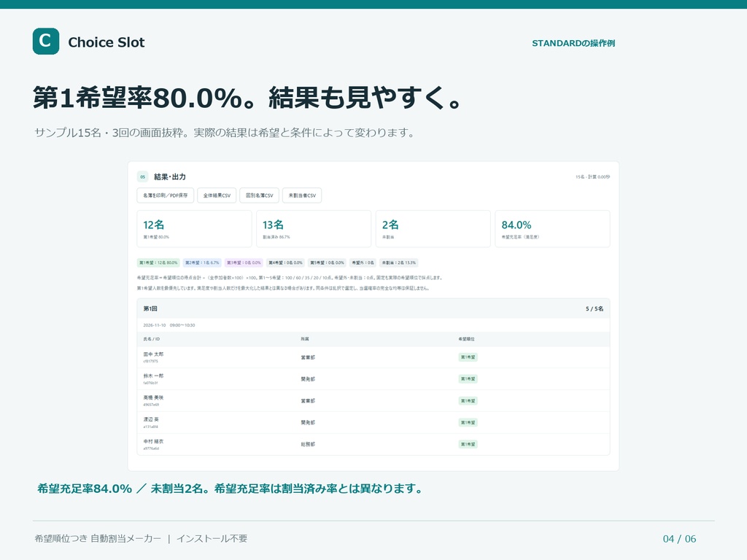The height and width of the screenshot is (560, 747).
Task: Click 総務部 in the 中村 結衣 row
Action: click(x=308, y=444)
